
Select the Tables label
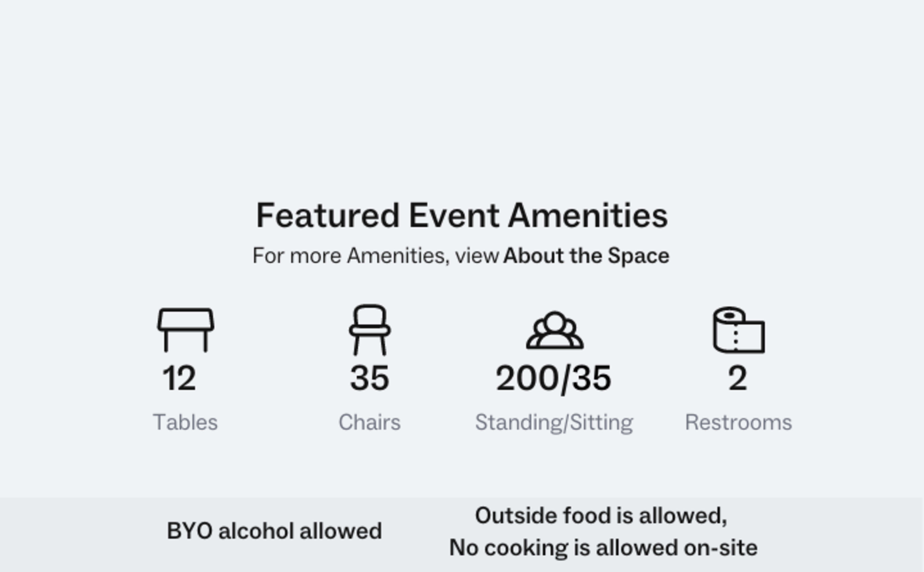185,422
